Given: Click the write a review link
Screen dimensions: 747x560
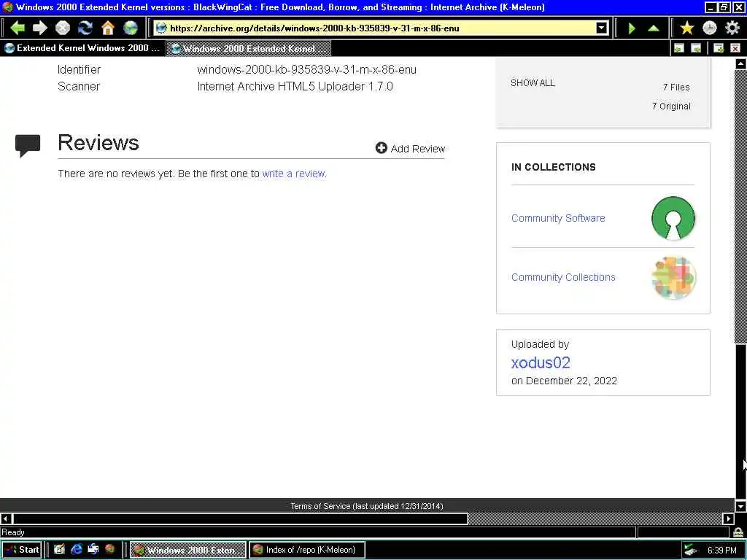Looking at the screenshot, I should coord(294,174).
